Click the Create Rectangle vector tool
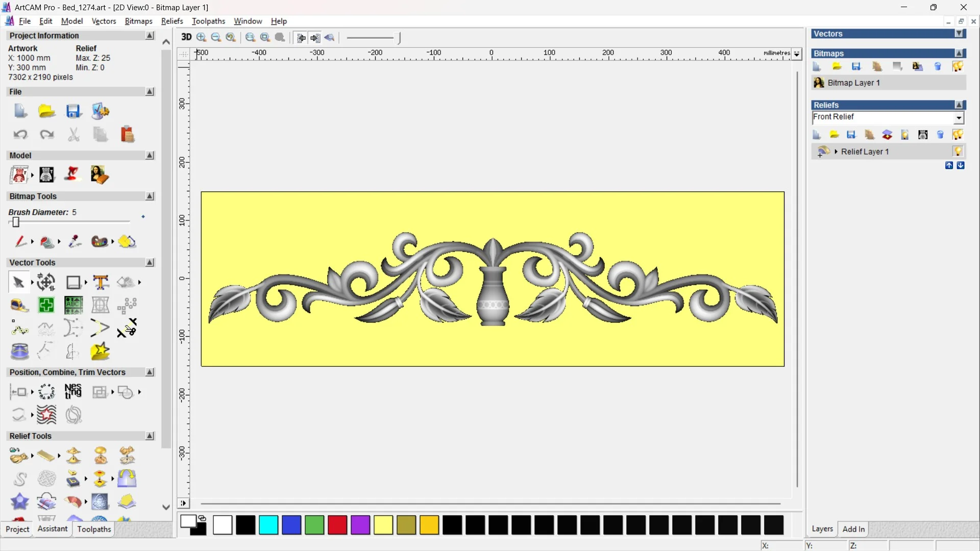Screen dimensions: 980x551 coord(73,282)
